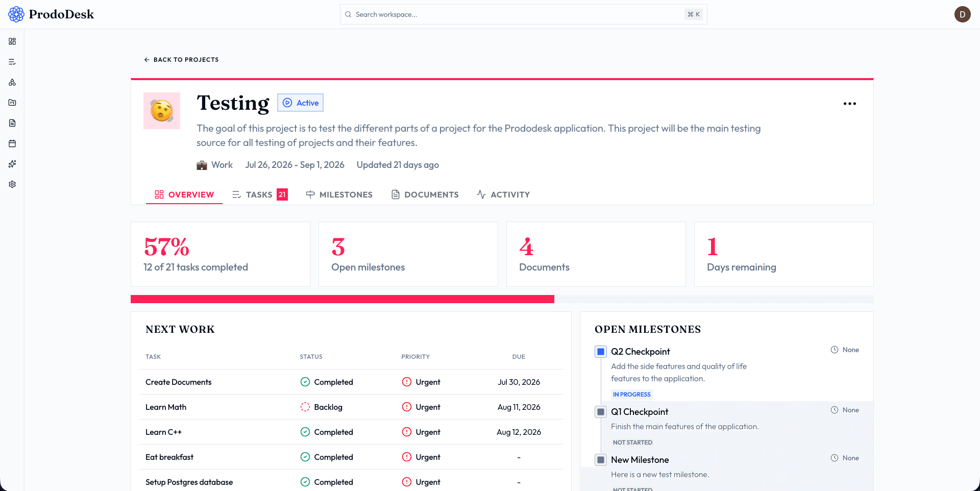The image size is (980, 491).
Task: Click the ProdoDesk logo
Action: point(51,14)
